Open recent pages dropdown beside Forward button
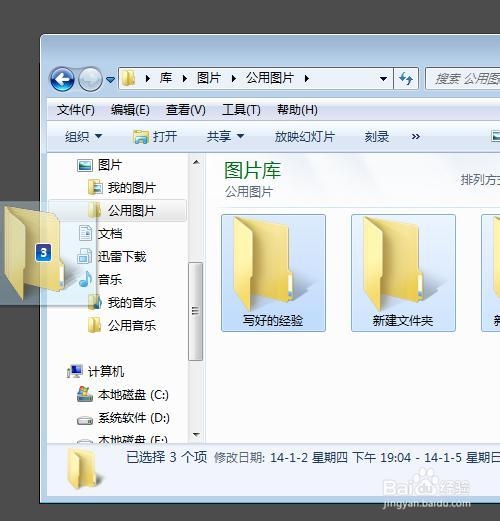 click(x=110, y=80)
